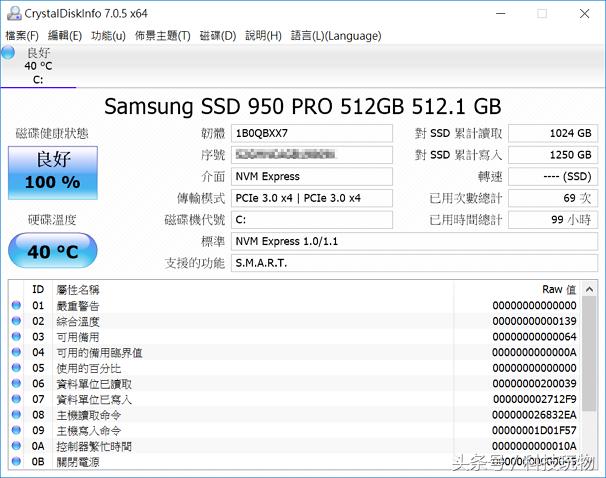
Task: Open the 說明(H) menu
Action: pos(263,36)
